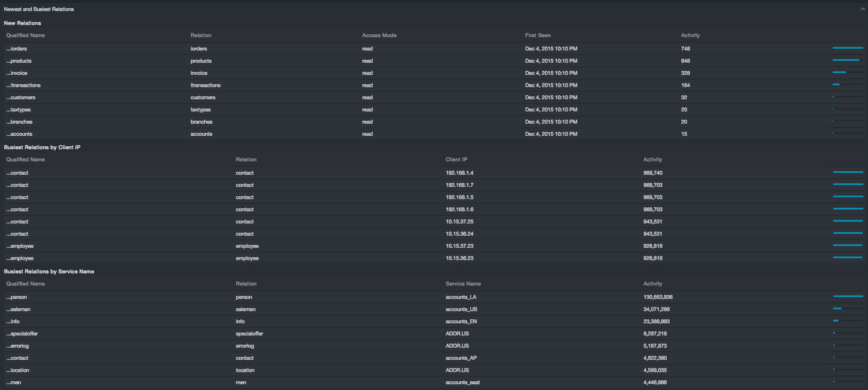
Task: Click the Access Mode column header
Action: pos(379,35)
